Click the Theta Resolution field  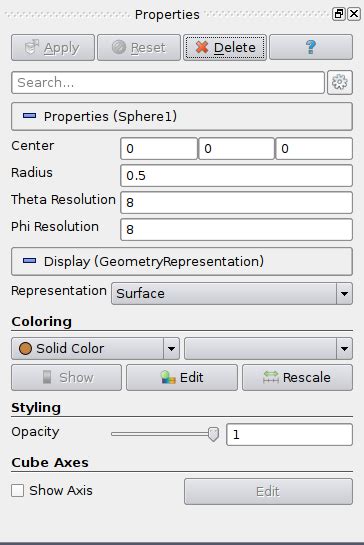[x=236, y=203]
